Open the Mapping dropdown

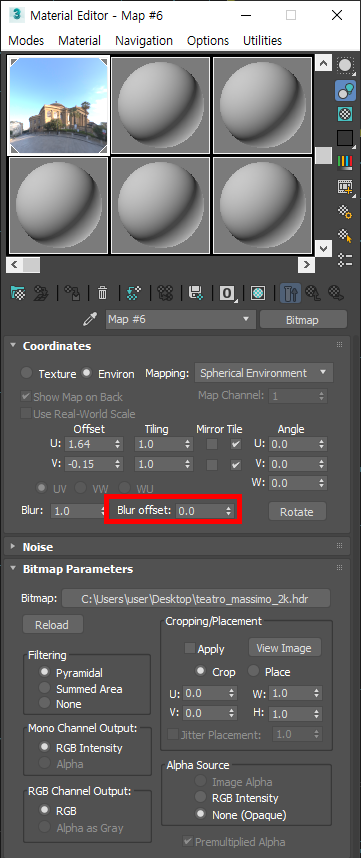tap(264, 373)
